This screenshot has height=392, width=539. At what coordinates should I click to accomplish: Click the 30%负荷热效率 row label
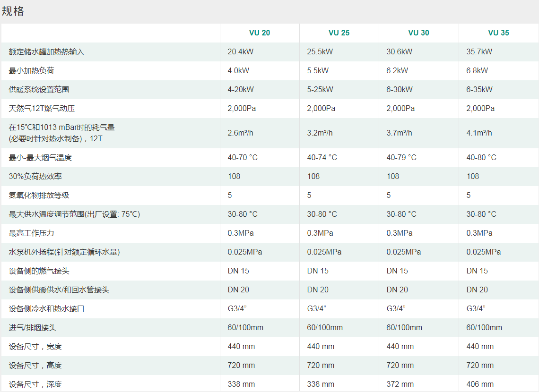(x=35, y=176)
